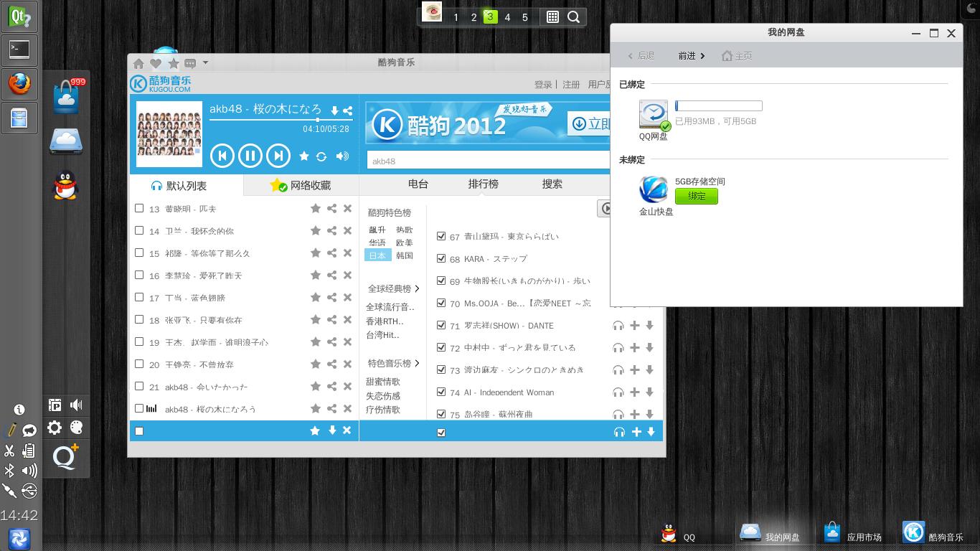Image resolution: width=980 pixels, height=551 pixels.
Task: Open the window grid overview icon
Action: pos(552,17)
